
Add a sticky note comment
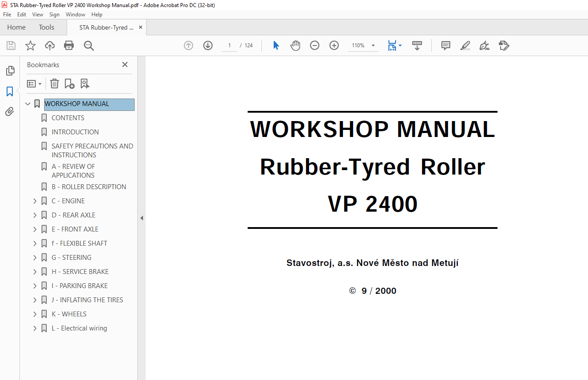point(446,46)
